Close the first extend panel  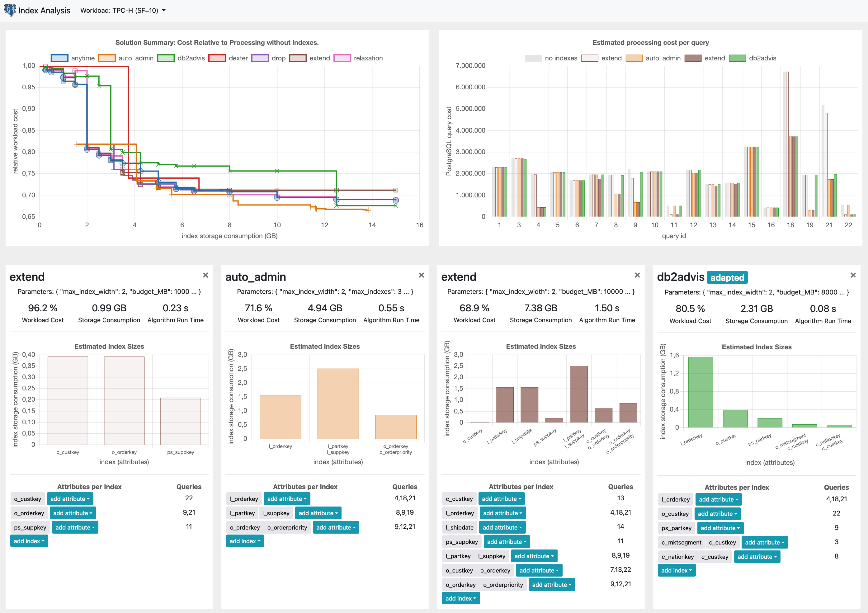coord(205,275)
